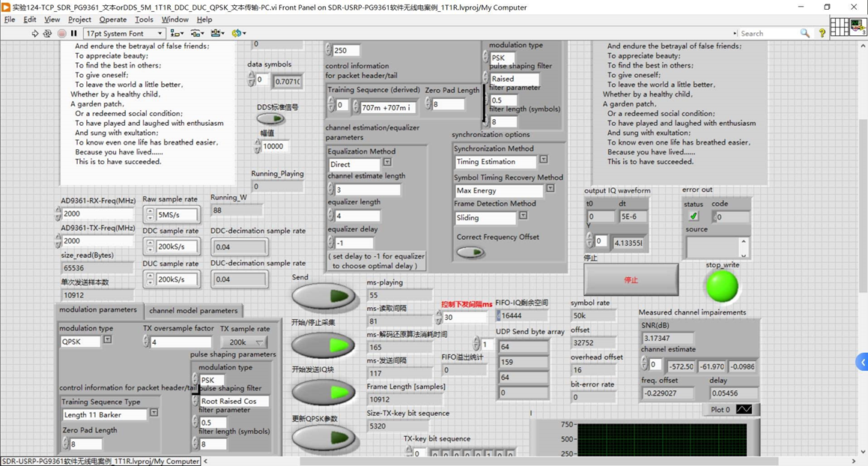Open the File menu
Image resolution: width=868 pixels, height=466 pixels.
click(x=10, y=19)
